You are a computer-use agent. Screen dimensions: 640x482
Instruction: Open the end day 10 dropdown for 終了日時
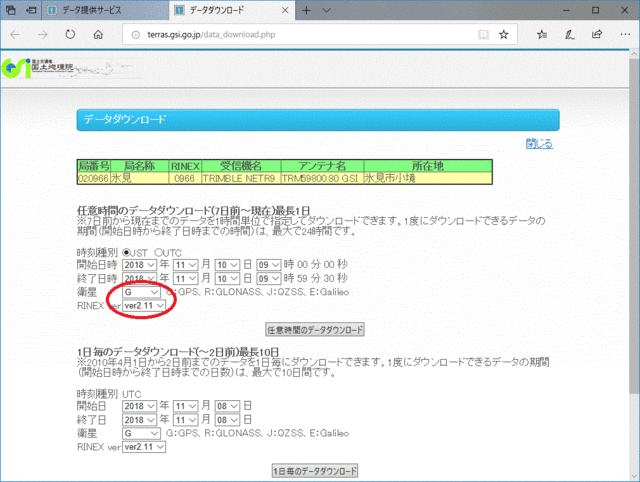227,279
